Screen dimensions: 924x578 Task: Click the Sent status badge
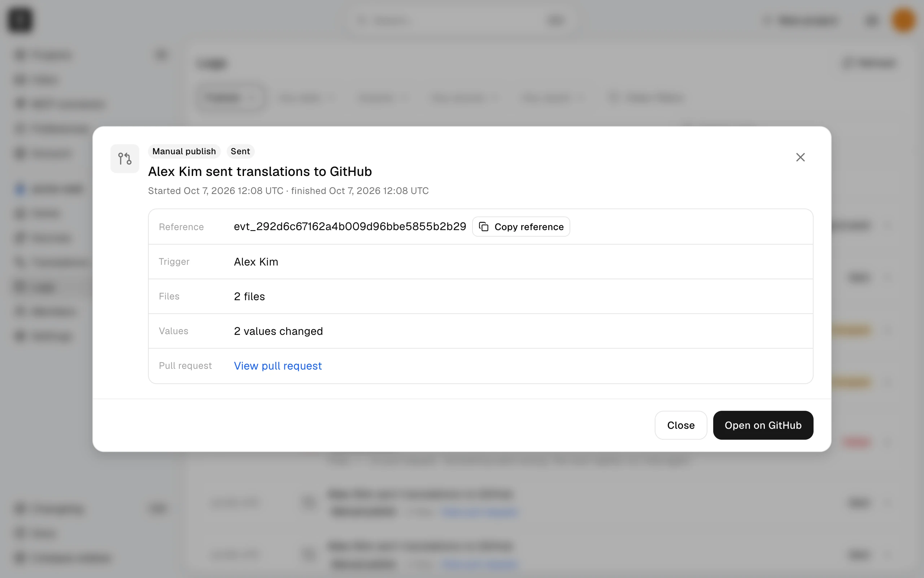(240, 151)
